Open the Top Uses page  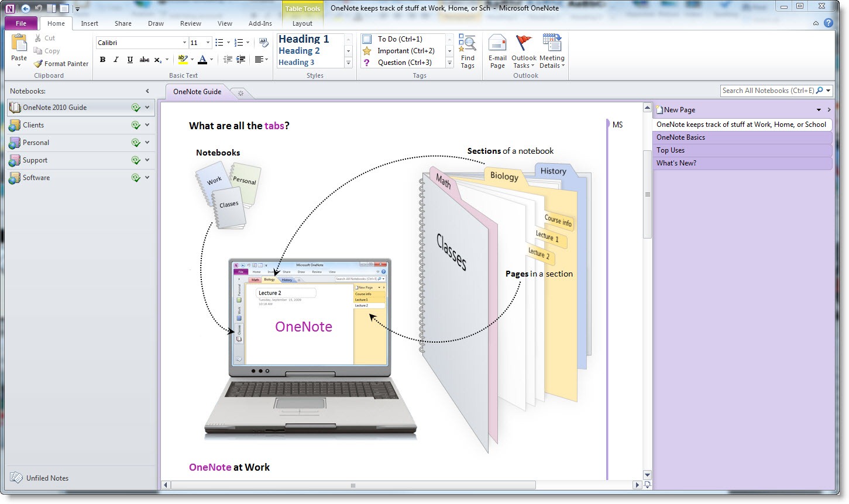(742, 150)
